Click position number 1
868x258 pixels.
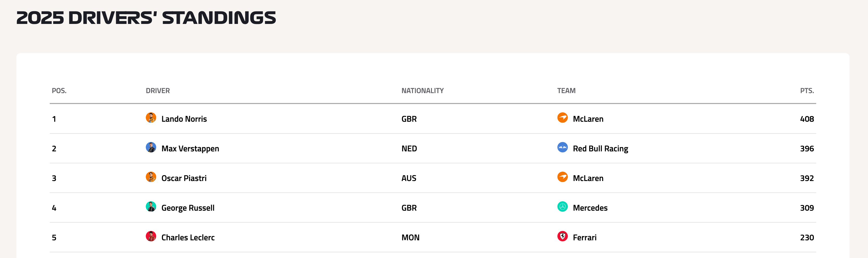point(54,119)
